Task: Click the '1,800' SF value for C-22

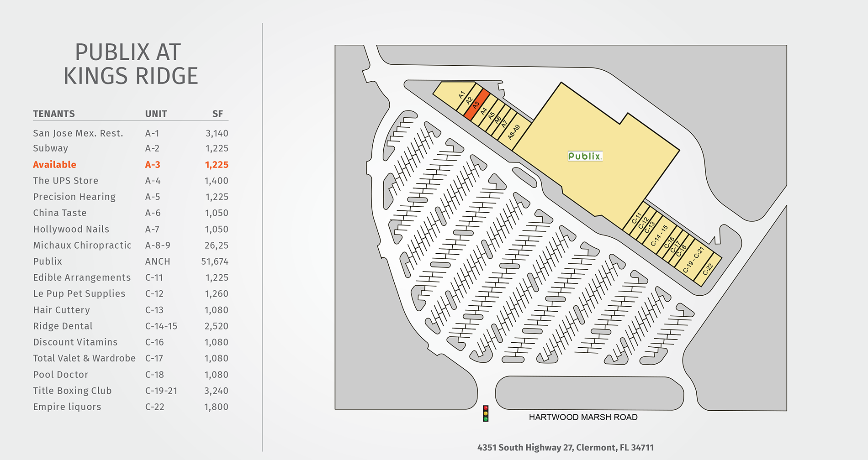Action: pos(216,407)
